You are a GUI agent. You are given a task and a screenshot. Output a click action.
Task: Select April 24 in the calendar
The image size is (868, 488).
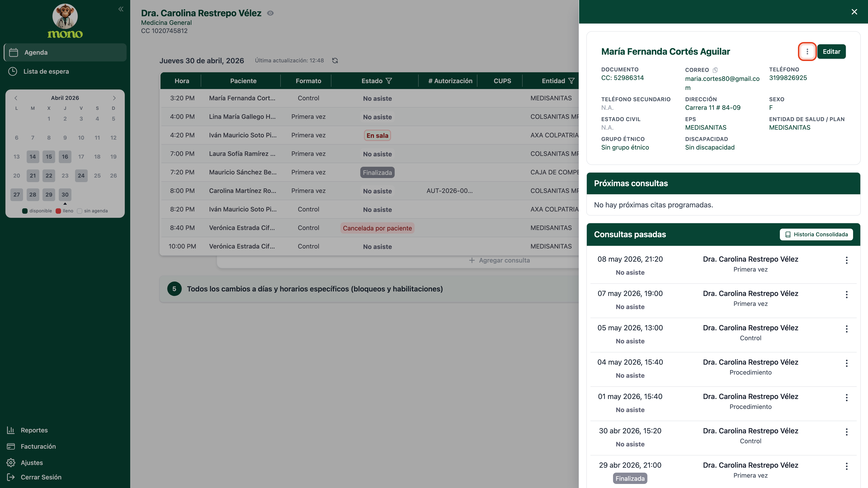(81, 176)
